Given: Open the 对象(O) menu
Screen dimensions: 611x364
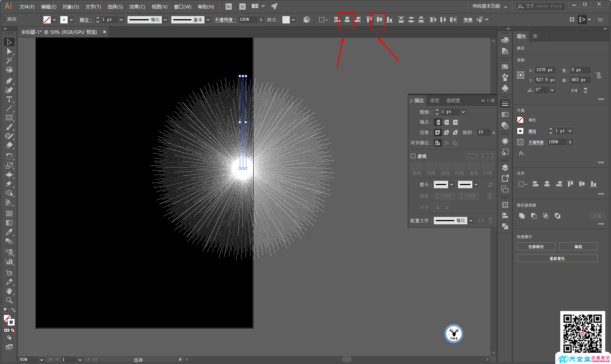Looking at the screenshot, I should [71, 7].
